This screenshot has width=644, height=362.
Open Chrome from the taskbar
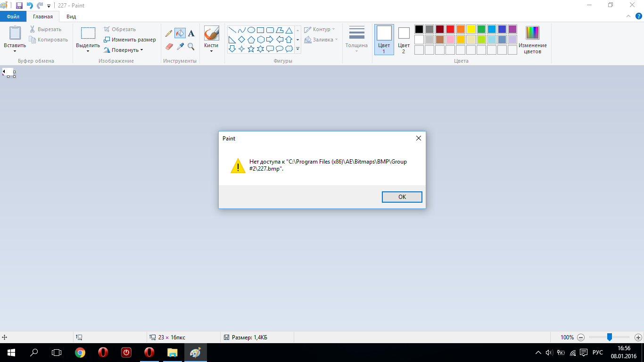[x=80, y=353]
